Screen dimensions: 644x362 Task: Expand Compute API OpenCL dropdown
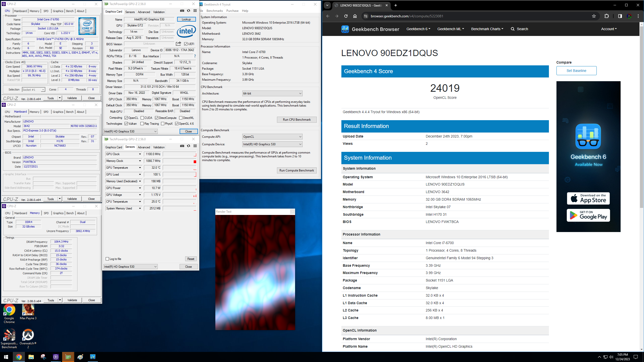[x=272, y=137]
